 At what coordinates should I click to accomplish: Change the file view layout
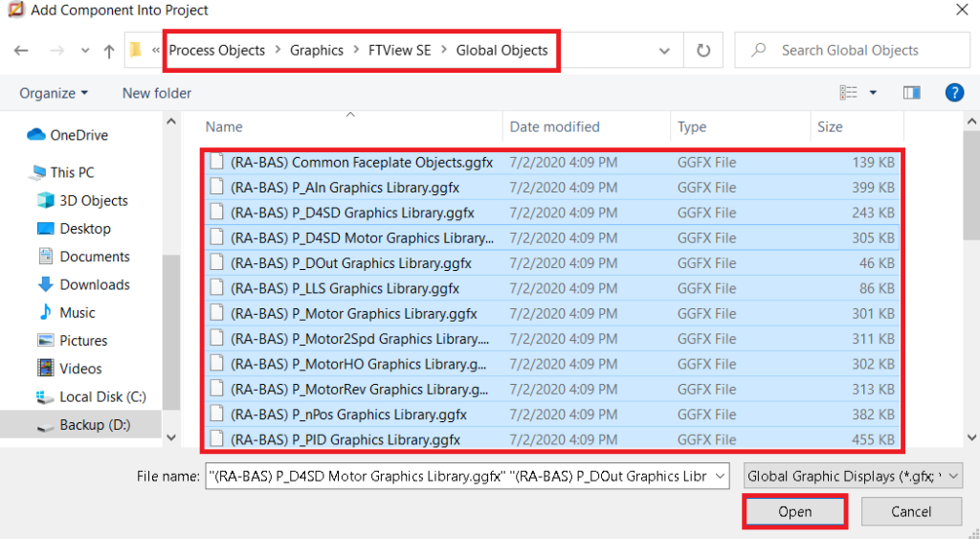[x=848, y=93]
